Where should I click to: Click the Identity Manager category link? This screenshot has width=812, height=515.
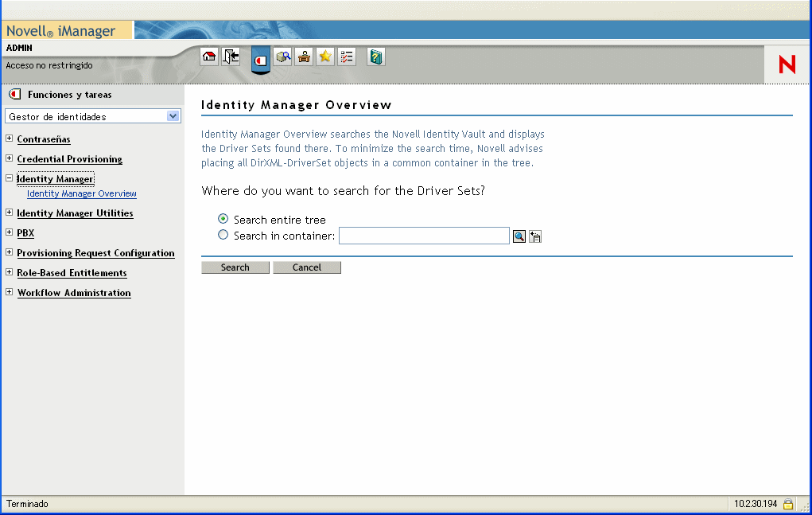56,179
